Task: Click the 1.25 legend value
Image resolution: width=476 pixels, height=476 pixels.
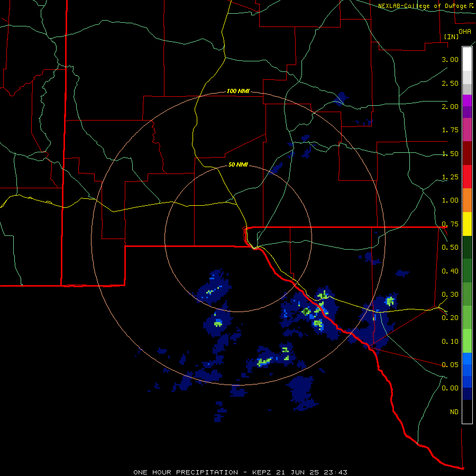Action: pyautogui.click(x=450, y=177)
